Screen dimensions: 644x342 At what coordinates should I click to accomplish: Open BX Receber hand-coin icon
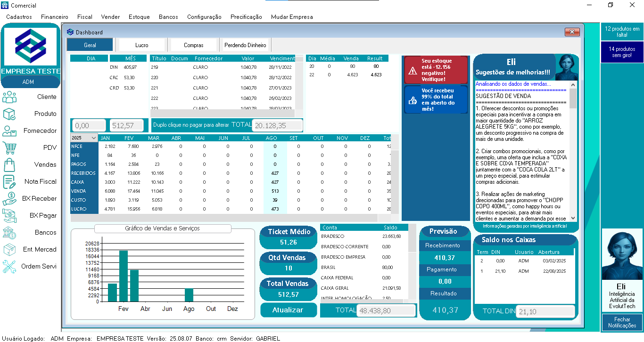click(x=10, y=199)
